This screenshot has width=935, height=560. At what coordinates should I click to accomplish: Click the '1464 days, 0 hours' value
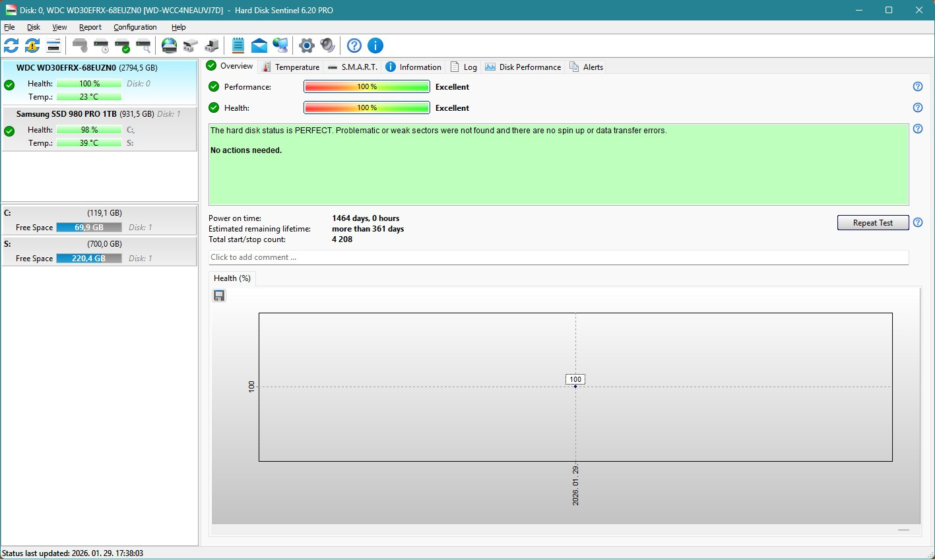click(366, 218)
